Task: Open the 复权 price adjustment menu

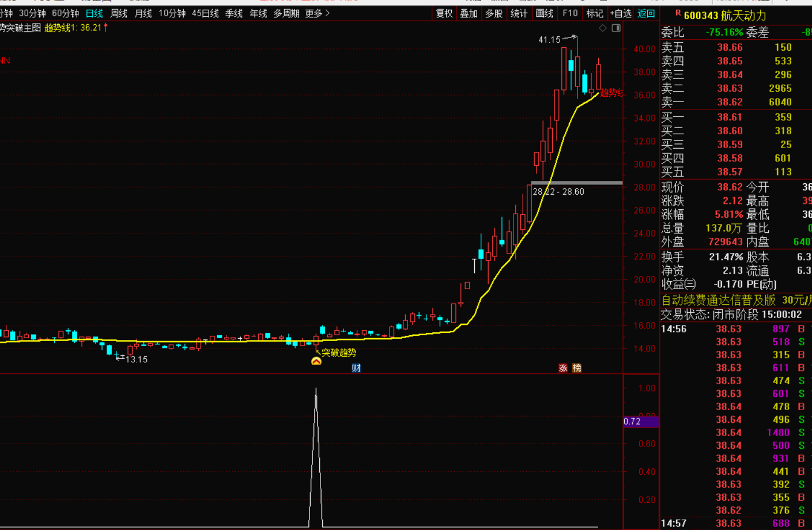Action: point(444,13)
